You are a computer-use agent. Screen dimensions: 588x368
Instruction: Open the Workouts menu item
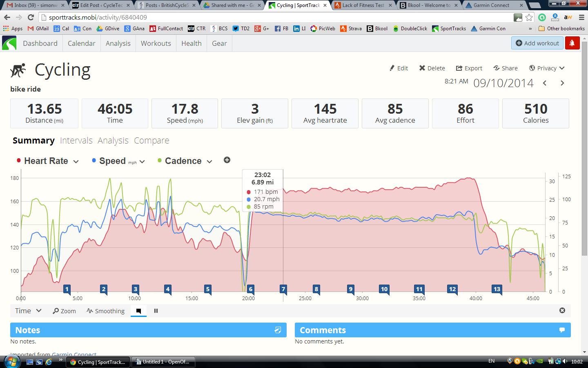156,43
